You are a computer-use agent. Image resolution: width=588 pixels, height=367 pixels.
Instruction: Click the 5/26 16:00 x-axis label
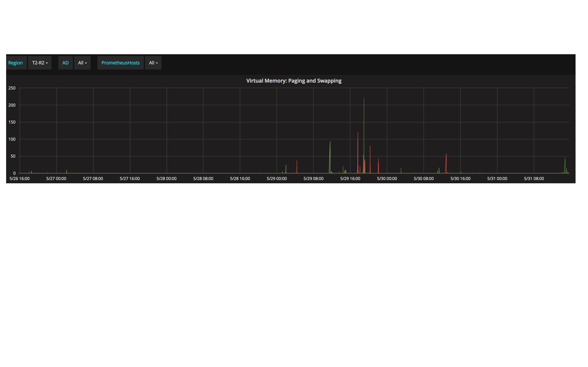point(19,179)
